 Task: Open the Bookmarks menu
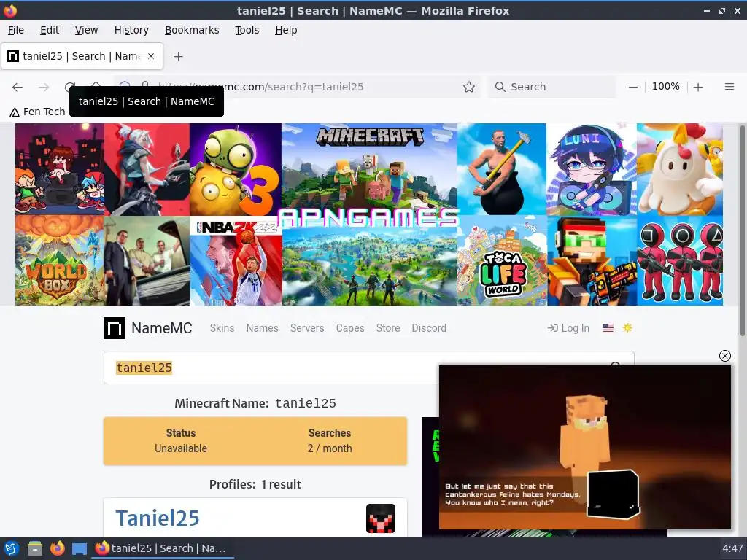pyautogui.click(x=192, y=30)
